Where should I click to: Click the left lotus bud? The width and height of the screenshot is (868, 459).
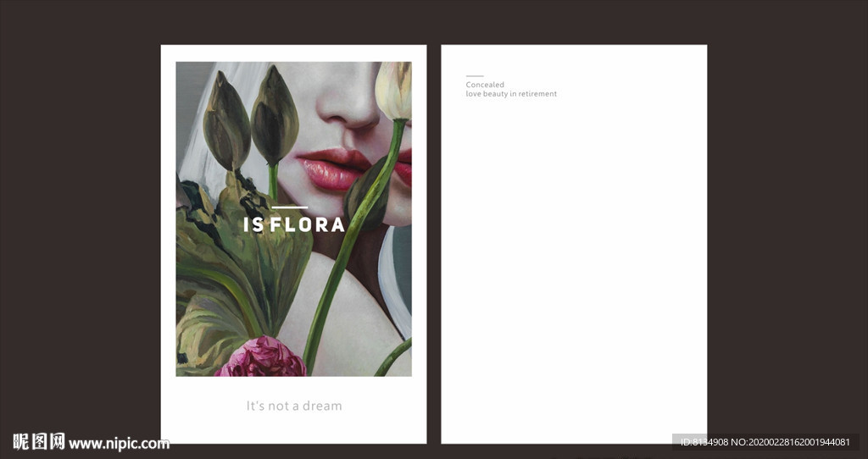(226, 122)
